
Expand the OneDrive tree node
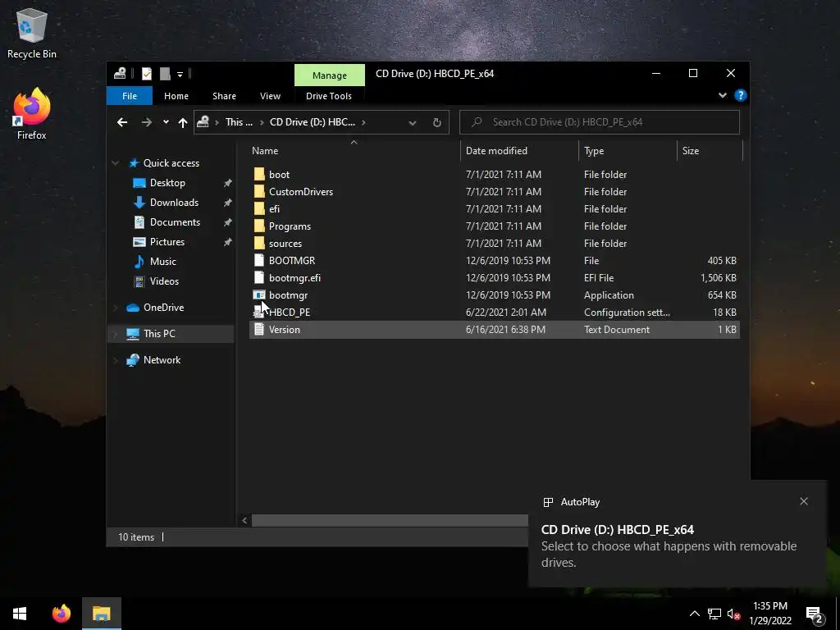point(115,308)
